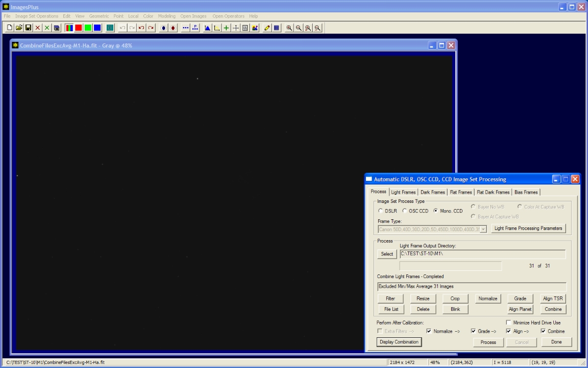Viewport: 588px width, 368px height.
Task: Switch to the Light Frames tab
Action: point(404,192)
